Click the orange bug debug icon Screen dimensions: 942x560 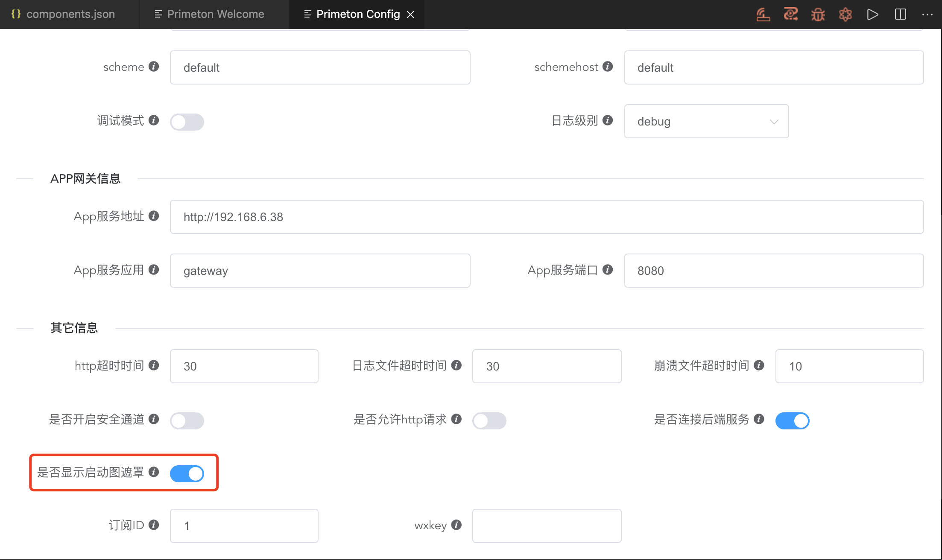818,15
